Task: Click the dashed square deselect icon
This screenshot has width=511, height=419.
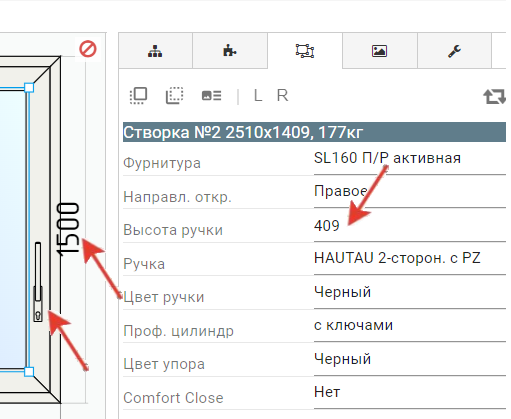Action: [x=174, y=96]
